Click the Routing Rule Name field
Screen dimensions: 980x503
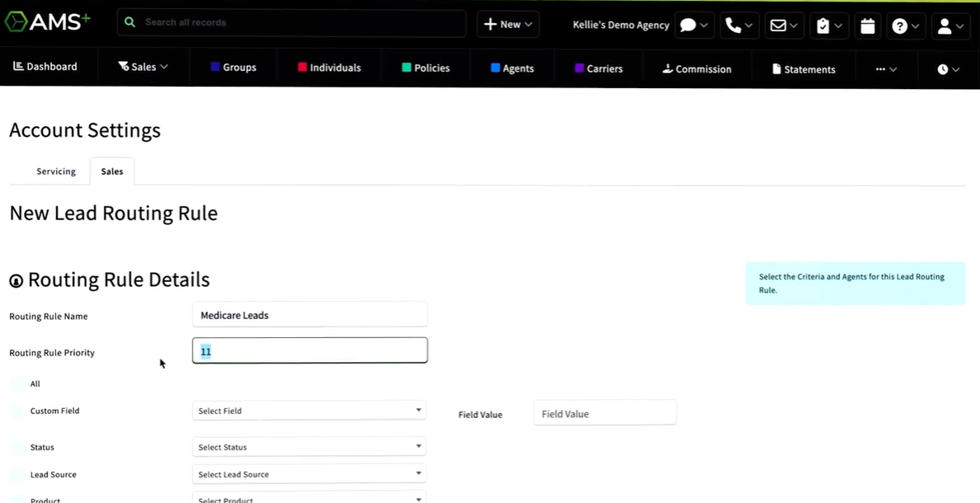[x=309, y=315]
